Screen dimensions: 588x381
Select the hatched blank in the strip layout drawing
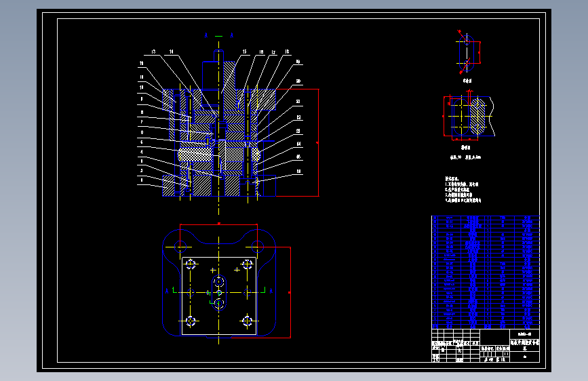point(477,116)
